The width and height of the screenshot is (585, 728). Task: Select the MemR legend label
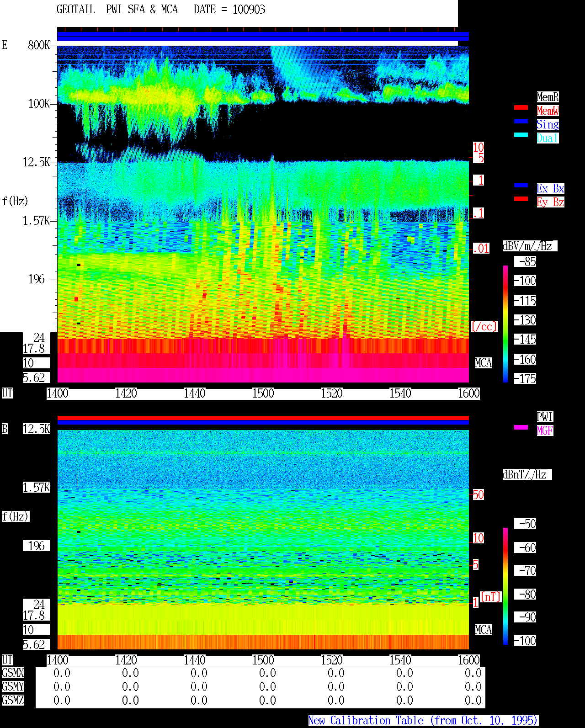548,97
